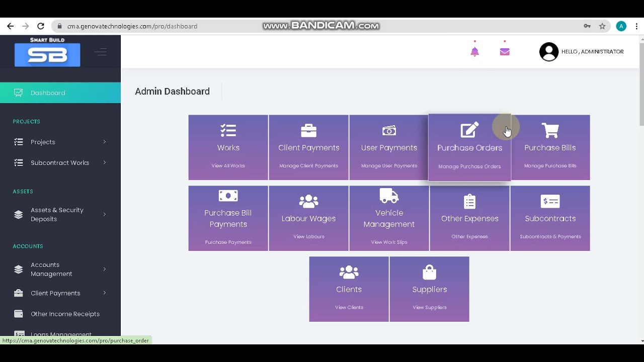This screenshot has width=644, height=362.
Task: Click the Accounts Management layers icon
Action: [x=19, y=269]
